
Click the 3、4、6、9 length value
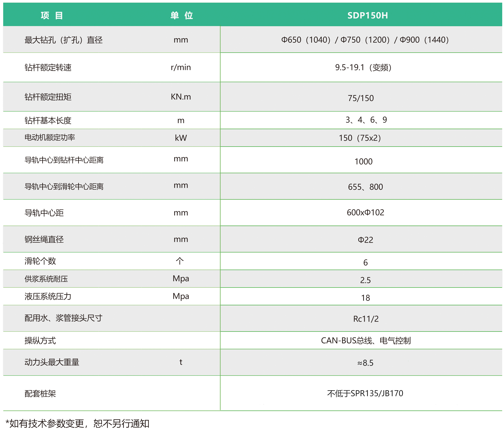pyautogui.click(x=366, y=120)
